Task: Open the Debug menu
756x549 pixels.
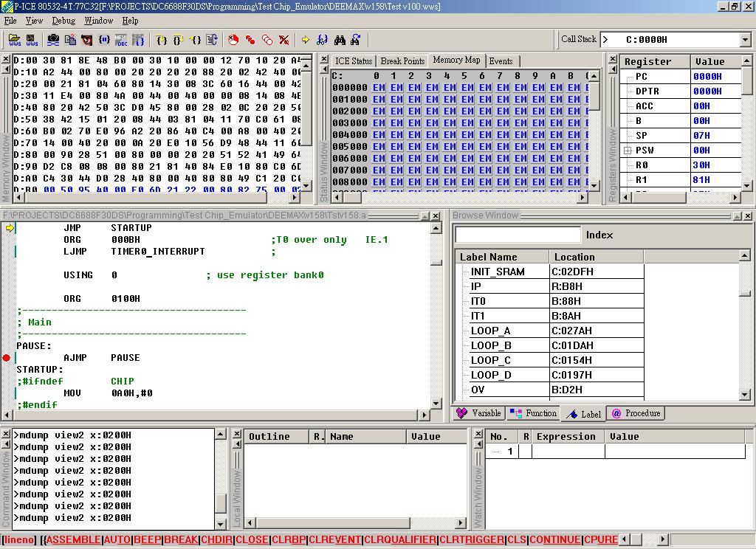Action: 63,21
